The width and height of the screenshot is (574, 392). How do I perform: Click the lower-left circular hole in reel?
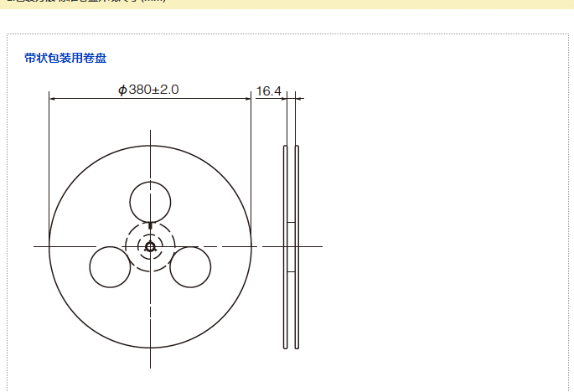tap(111, 267)
